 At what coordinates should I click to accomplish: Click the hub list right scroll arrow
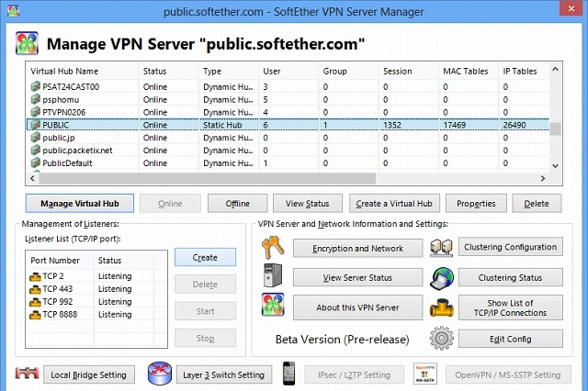[543, 179]
